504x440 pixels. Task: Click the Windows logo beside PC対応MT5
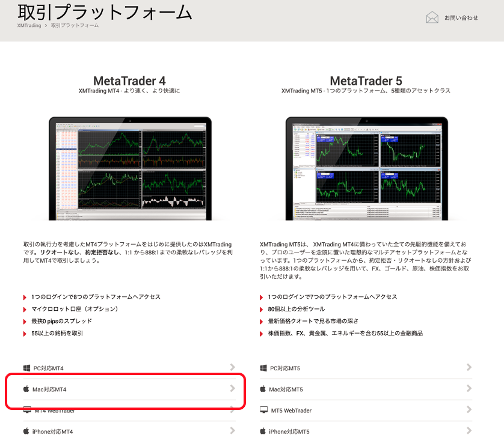[x=263, y=368]
